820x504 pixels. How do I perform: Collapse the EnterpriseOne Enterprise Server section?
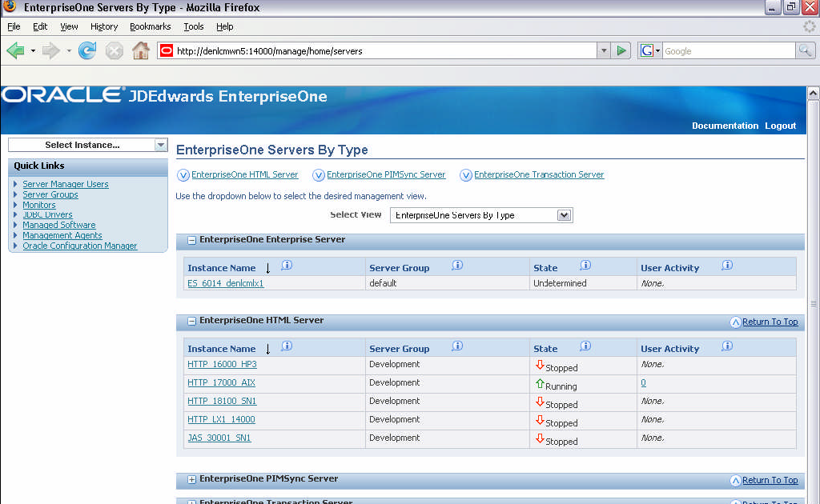click(190, 239)
